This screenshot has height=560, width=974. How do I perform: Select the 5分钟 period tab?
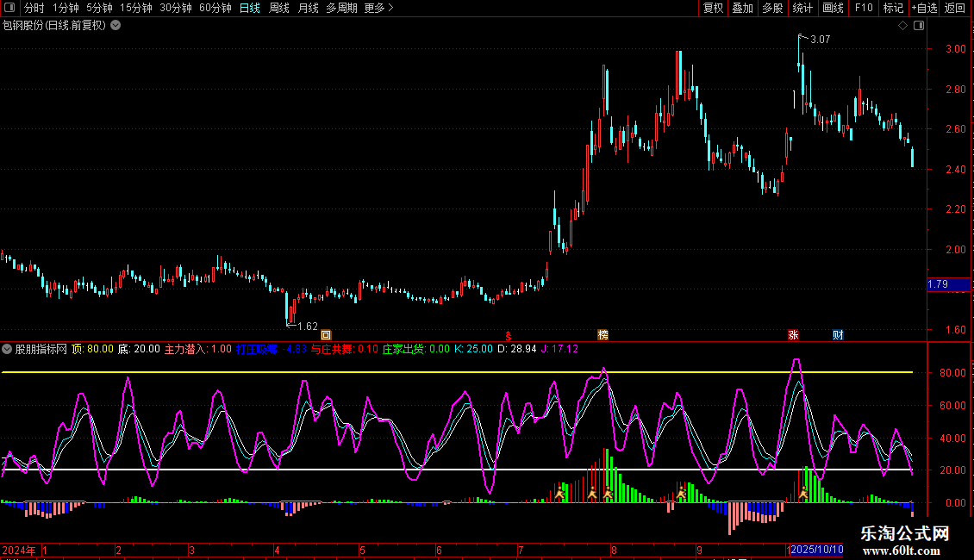[x=99, y=8]
